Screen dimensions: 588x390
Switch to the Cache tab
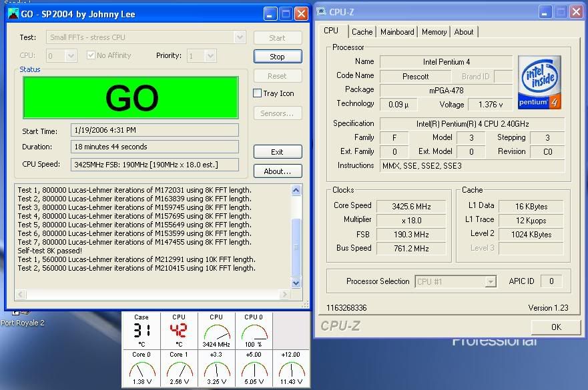pyautogui.click(x=362, y=32)
